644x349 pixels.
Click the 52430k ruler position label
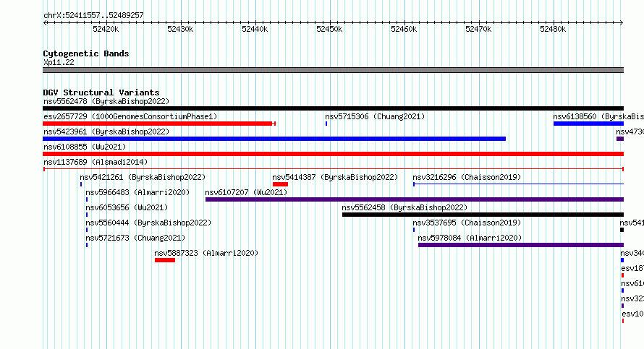(180, 29)
